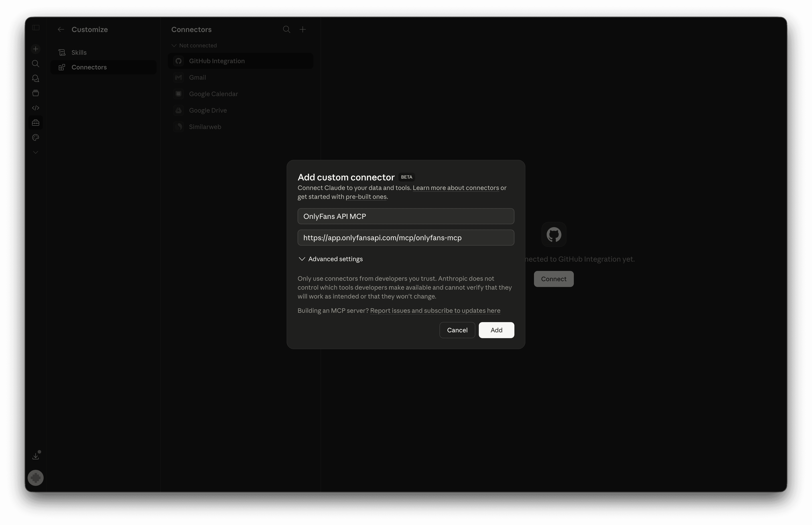Open the user avatar at bottom left
812x525 pixels.
click(35, 478)
